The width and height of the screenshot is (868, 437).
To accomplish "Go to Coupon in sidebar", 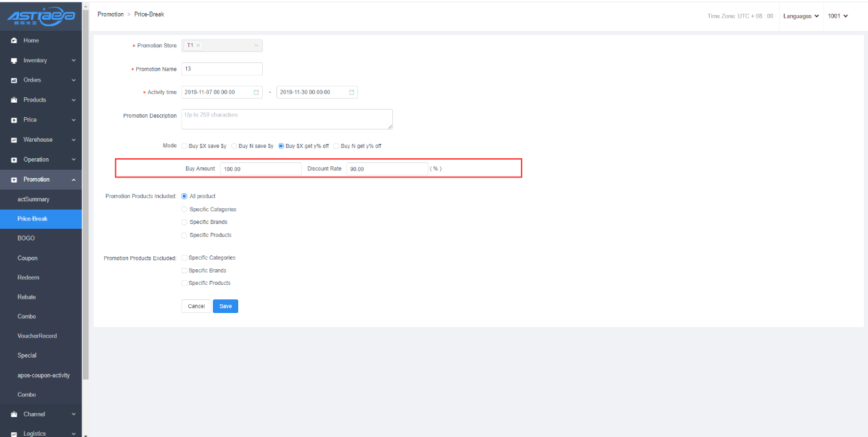I will coord(27,258).
